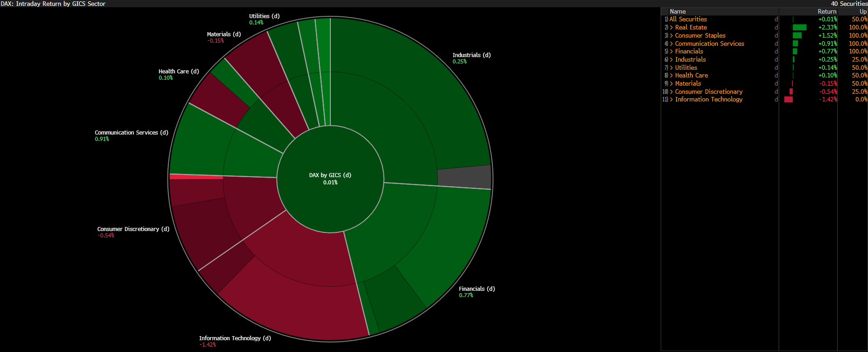Image resolution: width=868 pixels, height=352 pixels.
Task: Click the +1.52% return value
Action: (828, 36)
